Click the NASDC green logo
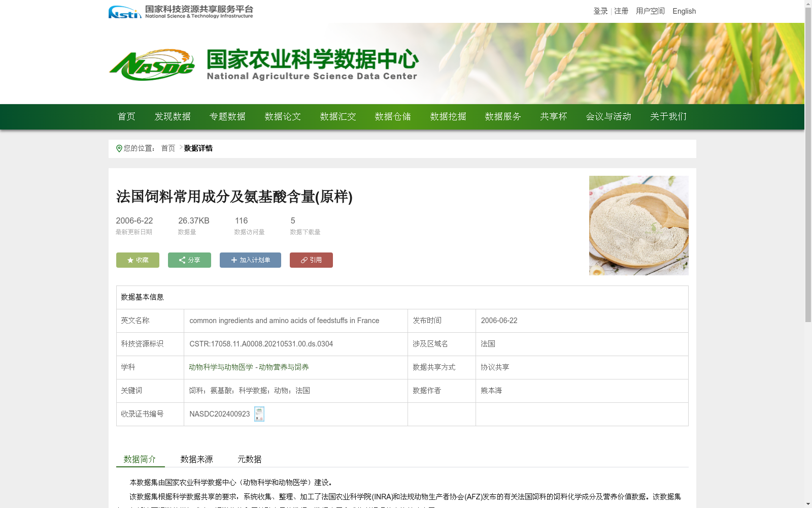The image size is (812, 508). pyautogui.click(x=152, y=65)
